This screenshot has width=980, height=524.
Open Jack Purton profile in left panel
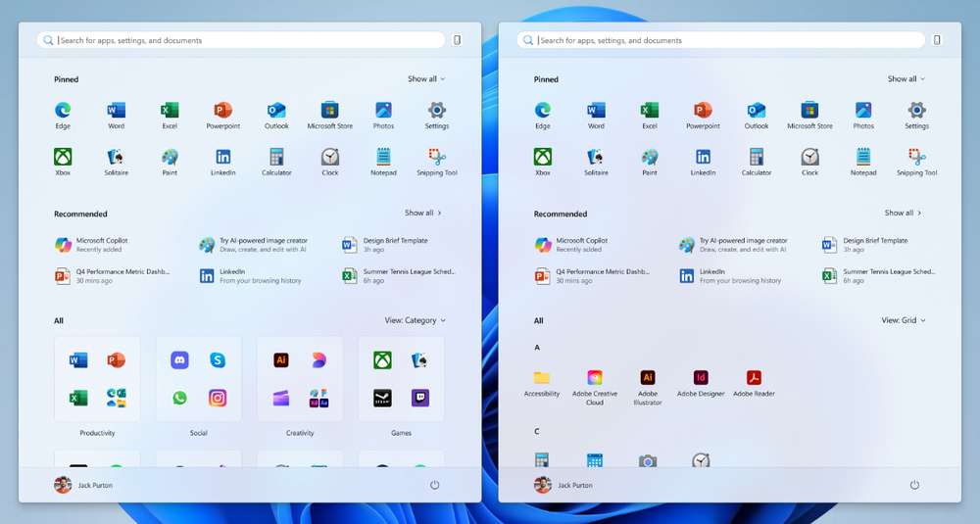click(83, 485)
